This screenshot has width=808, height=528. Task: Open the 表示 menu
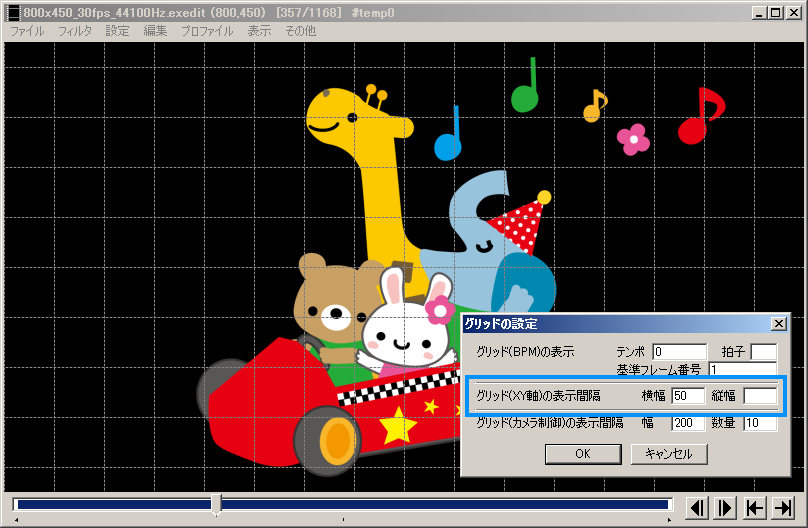tap(259, 31)
